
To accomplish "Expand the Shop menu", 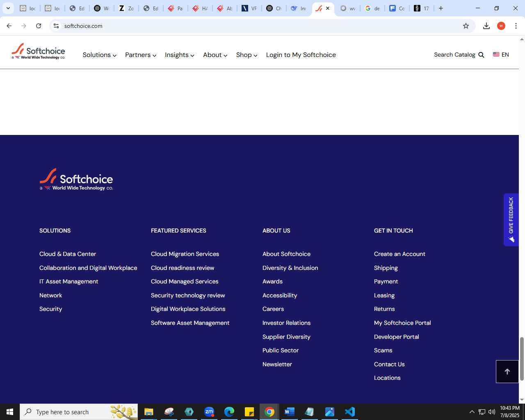I will pyautogui.click(x=247, y=55).
